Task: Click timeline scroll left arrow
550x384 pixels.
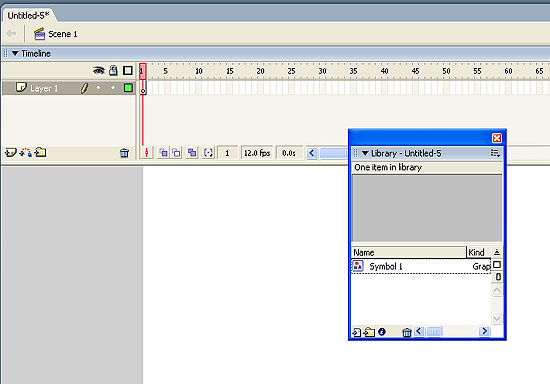Action: [312, 153]
